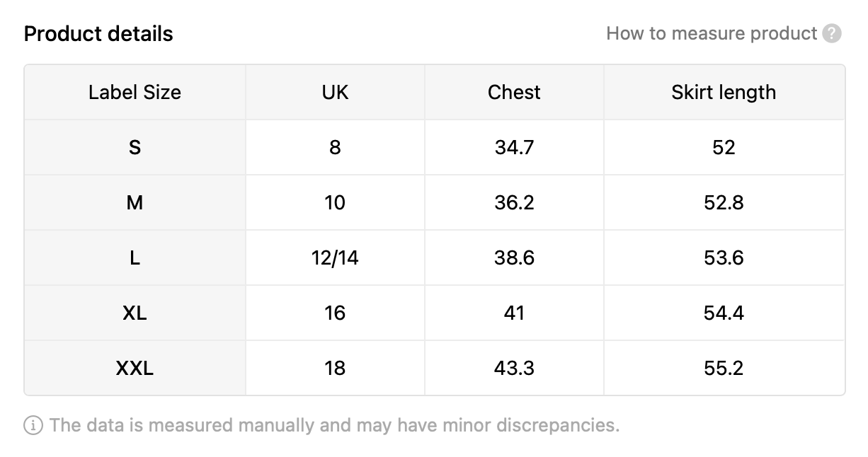Viewport: 868px width, 457px height.
Task: Click the XL label size cell
Action: point(135,313)
